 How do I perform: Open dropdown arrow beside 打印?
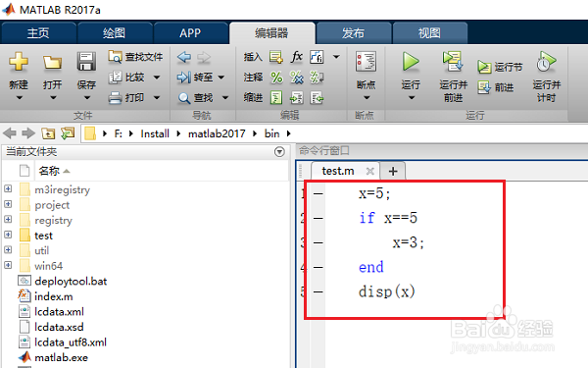[x=157, y=97]
